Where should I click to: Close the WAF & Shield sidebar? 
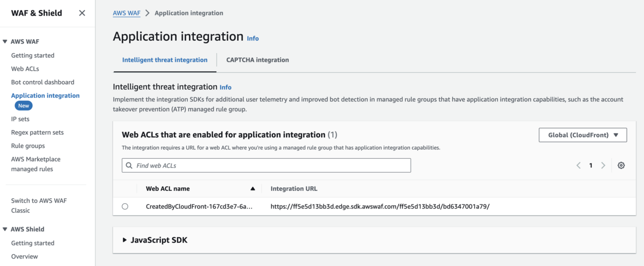click(82, 13)
